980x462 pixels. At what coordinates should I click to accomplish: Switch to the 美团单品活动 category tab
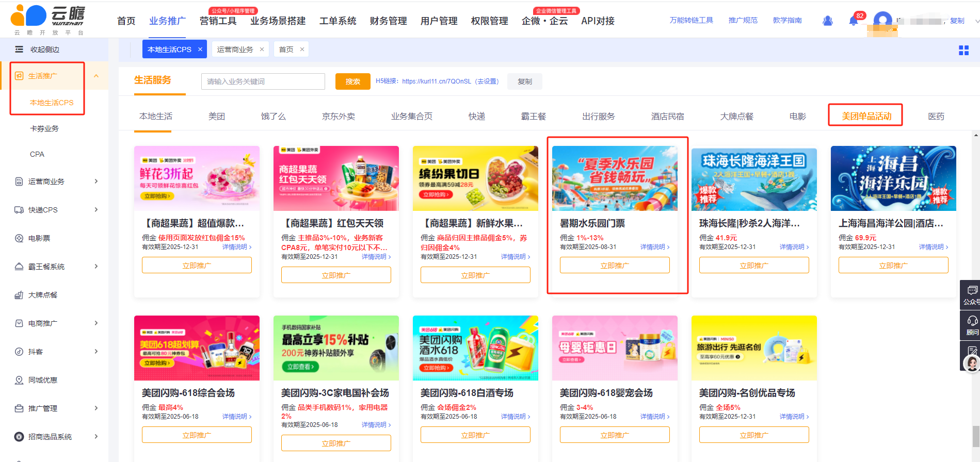click(866, 116)
